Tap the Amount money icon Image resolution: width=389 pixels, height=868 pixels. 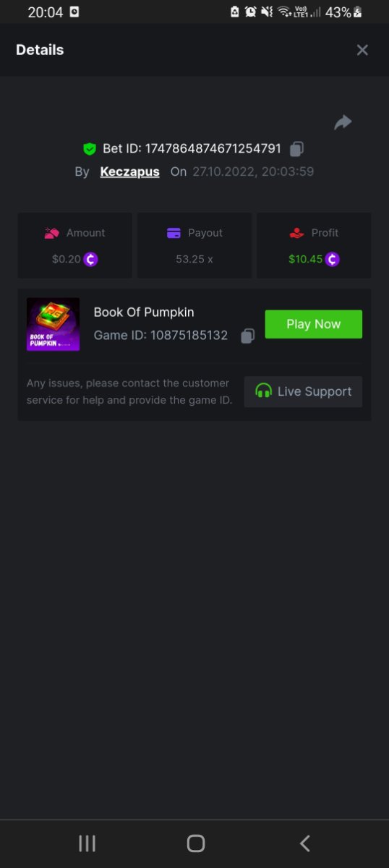(51, 233)
